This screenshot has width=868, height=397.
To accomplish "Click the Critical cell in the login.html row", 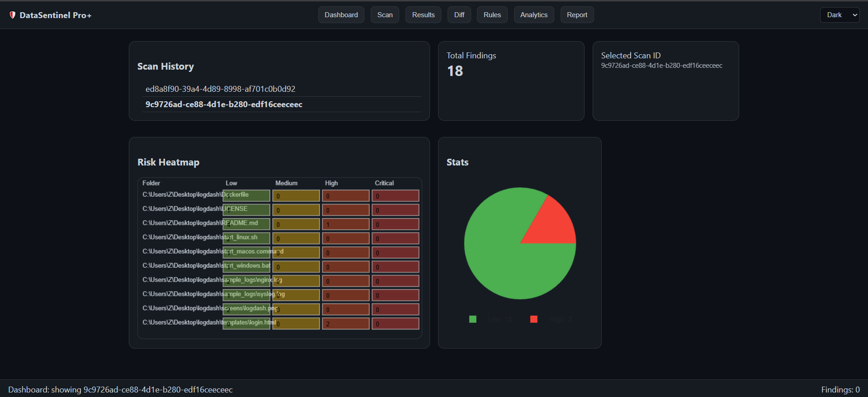I will pos(396,324).
